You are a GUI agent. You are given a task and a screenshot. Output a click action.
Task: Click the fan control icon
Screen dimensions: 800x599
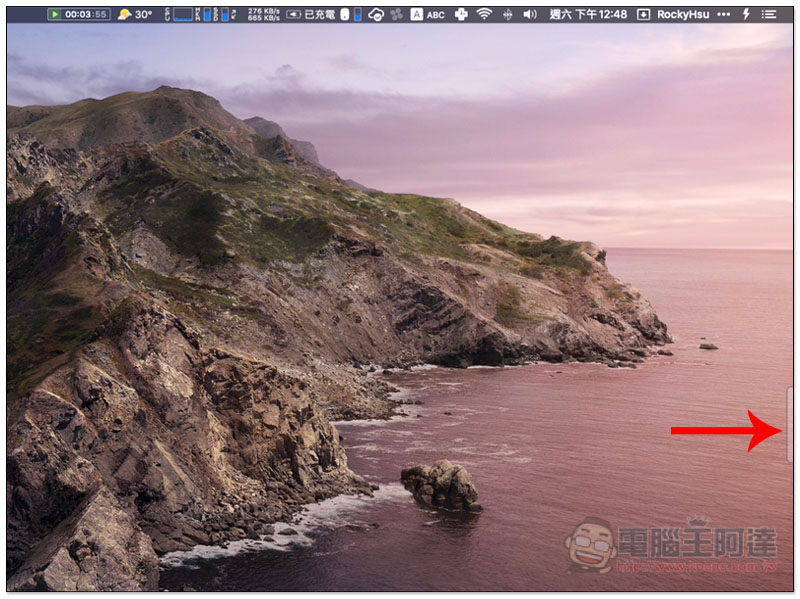[396, 14]
